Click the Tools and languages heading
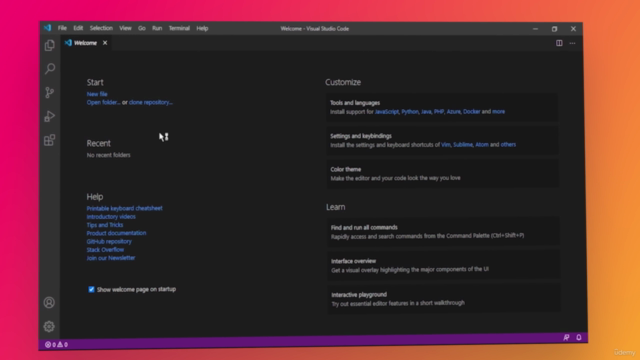The height and width of the screenshot is (360, 640). 355,103
